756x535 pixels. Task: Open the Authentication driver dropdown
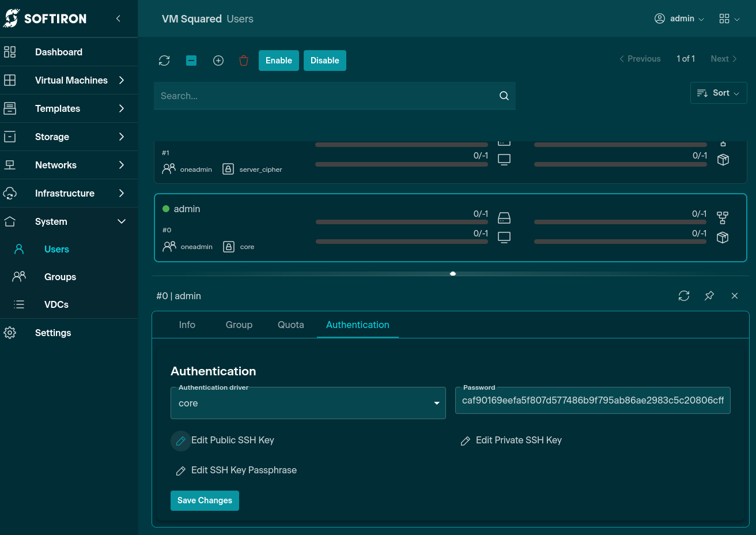[308, 403]
